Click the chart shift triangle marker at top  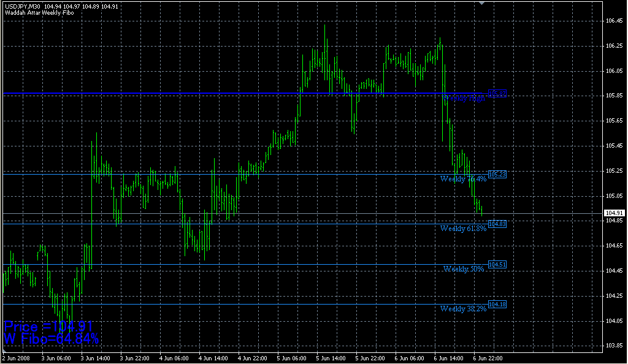482,4
